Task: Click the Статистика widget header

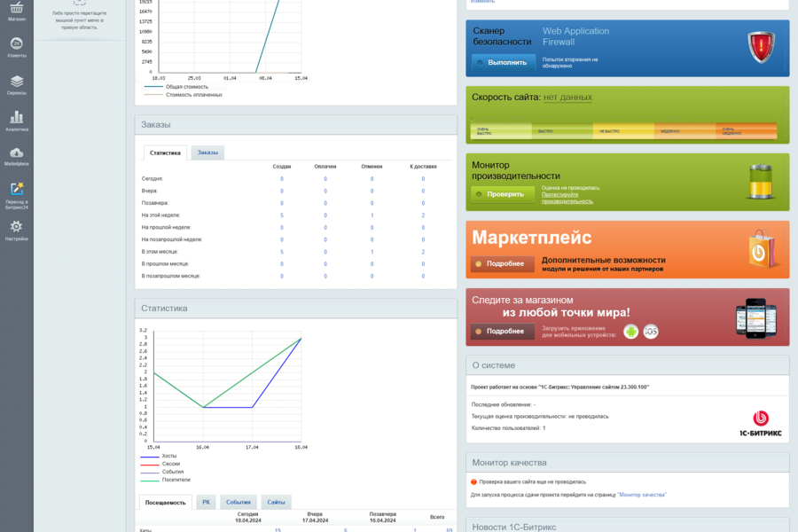Action: (295, 309)
